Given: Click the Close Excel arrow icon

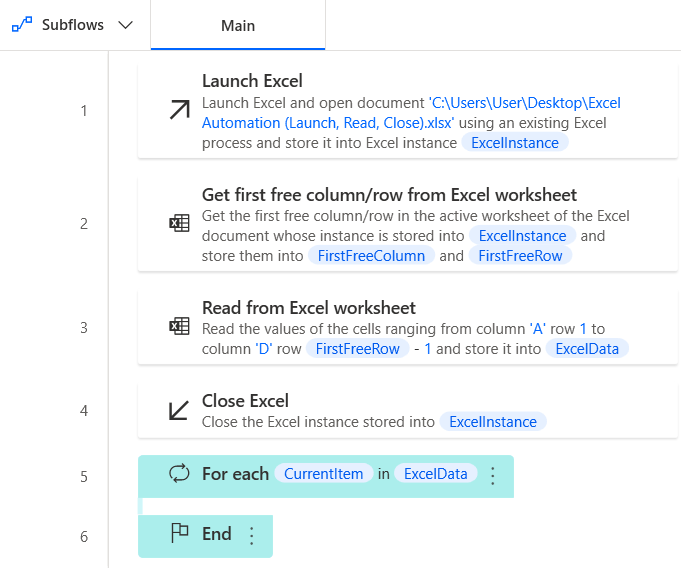Looking at the screenshot, I should pos(180,410).
